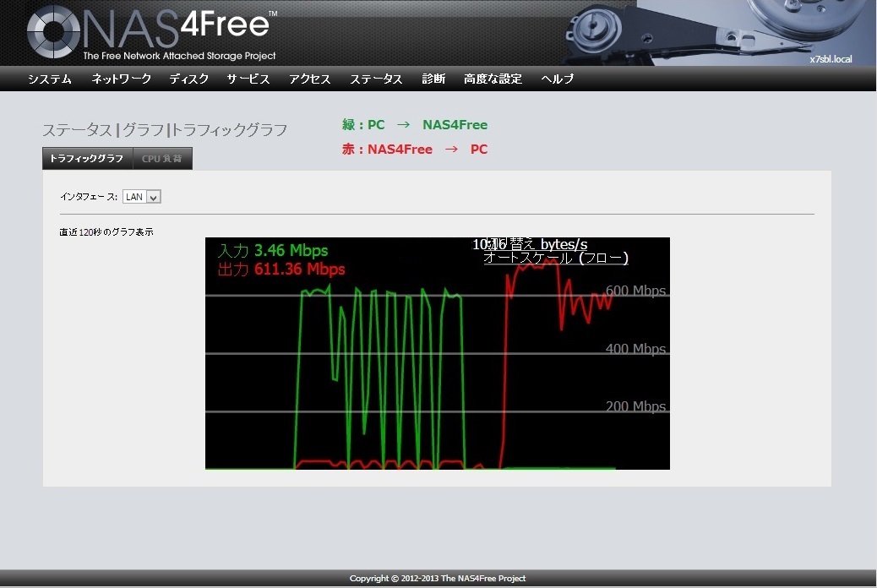Click the 'The Free Network Attached Storage Project' tagline

pyautogui.click(x=179, y=56)
